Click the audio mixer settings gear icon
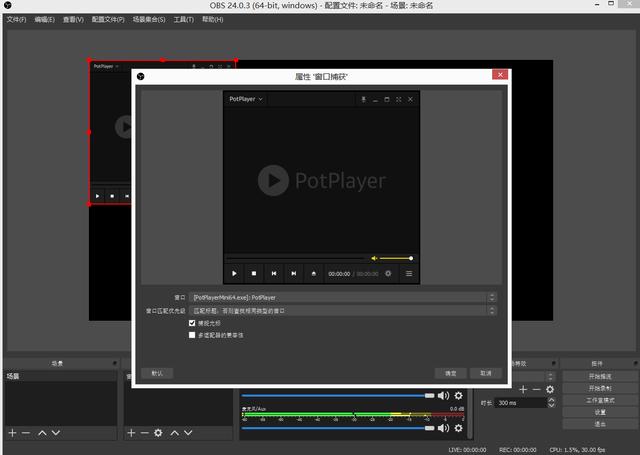The height and width of the screenshot is (455, 640). 458,396
